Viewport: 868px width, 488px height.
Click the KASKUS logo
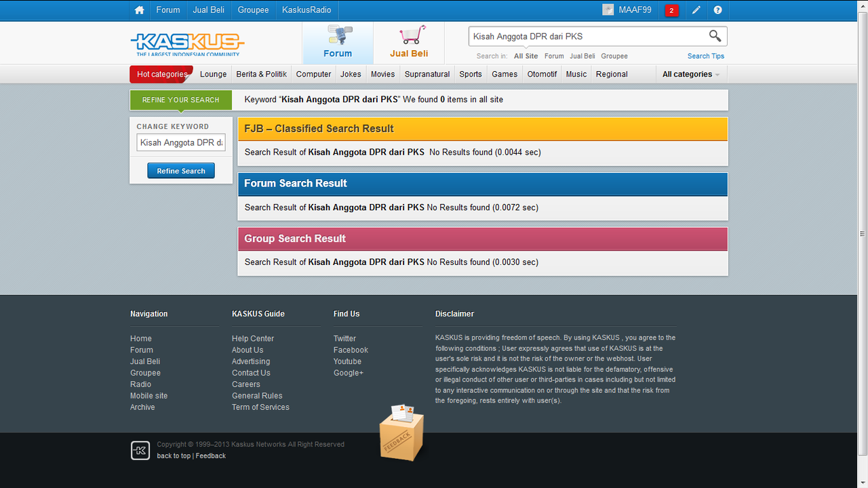pos(187,45)
